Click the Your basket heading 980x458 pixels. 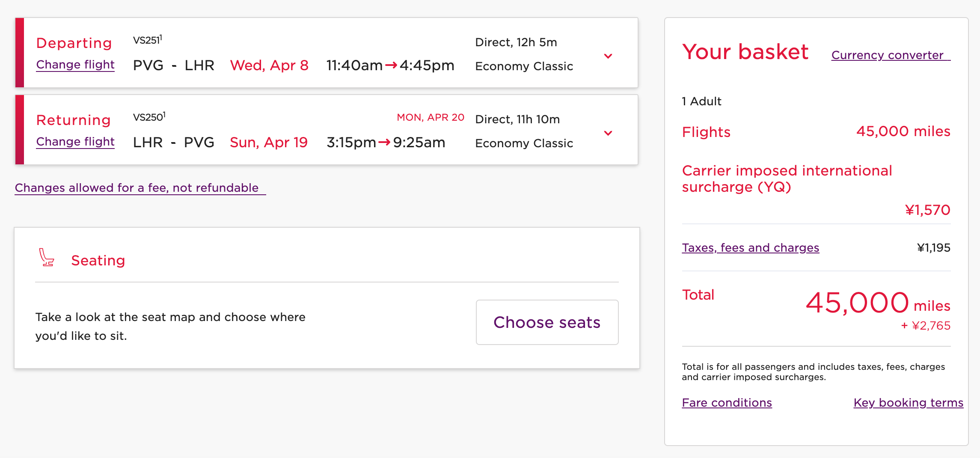pos(745,52)
